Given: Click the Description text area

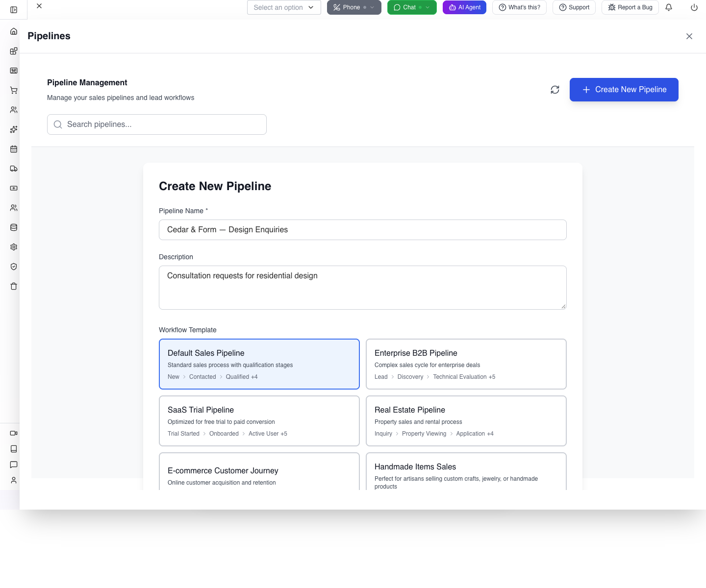Looking at the screenshot, I should [x=363, y=288].
